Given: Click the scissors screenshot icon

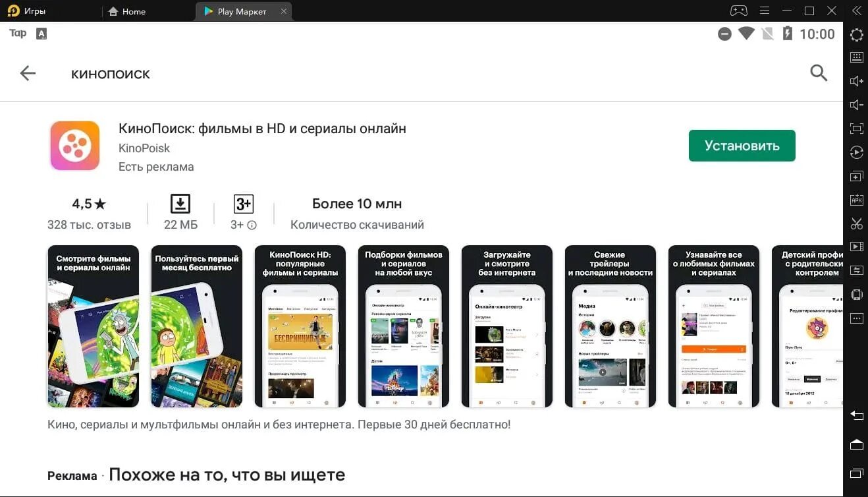Looking at the screenshot, I should point(856,223).
